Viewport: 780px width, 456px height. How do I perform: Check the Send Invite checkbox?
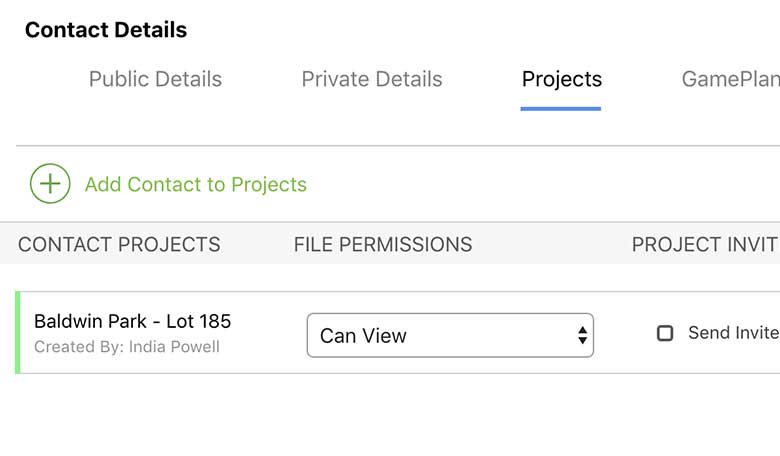pyautogui.click(x=665, y=333)
